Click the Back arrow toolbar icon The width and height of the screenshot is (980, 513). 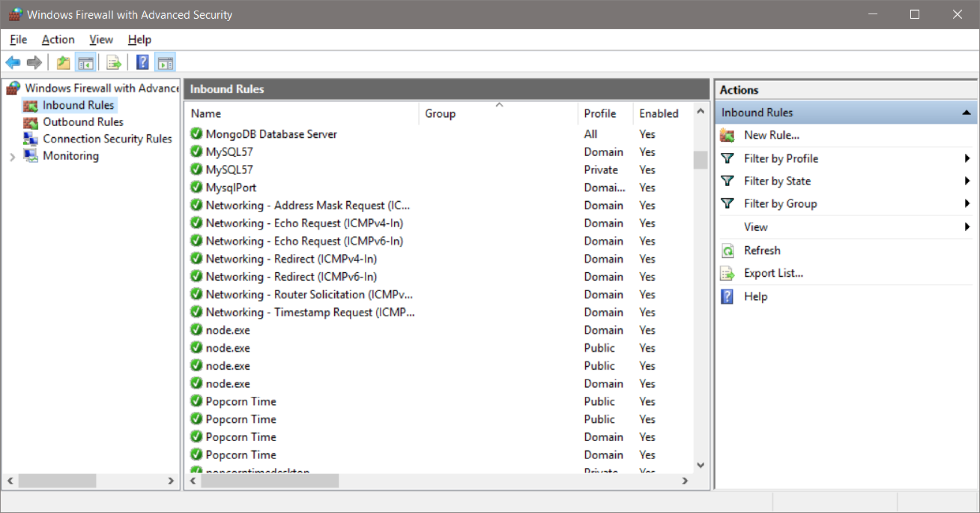(13, 63)
